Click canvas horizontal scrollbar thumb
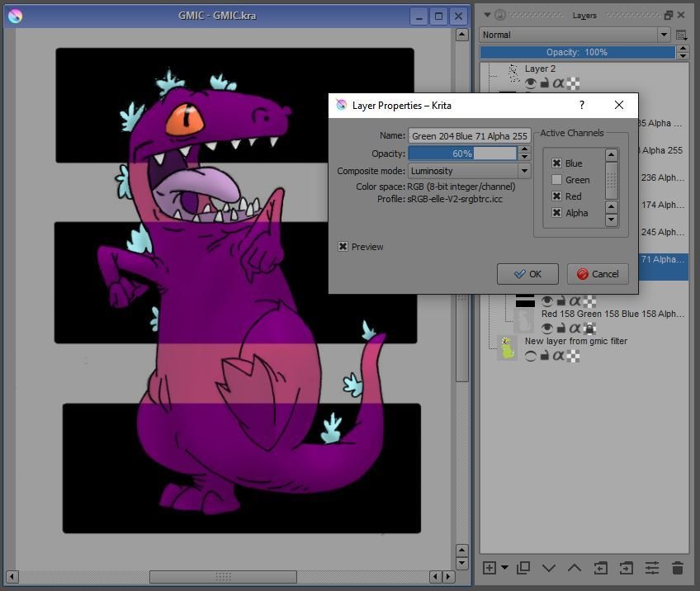 (223, 576)
